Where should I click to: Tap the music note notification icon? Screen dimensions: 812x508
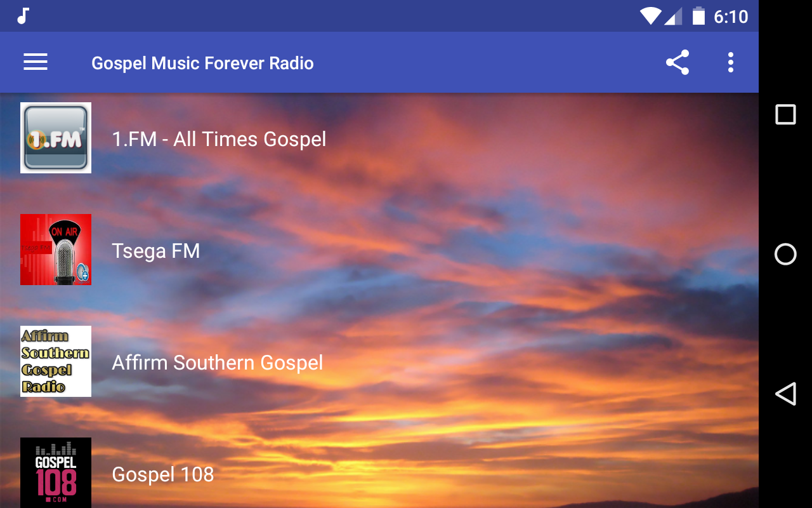[23, 16]
